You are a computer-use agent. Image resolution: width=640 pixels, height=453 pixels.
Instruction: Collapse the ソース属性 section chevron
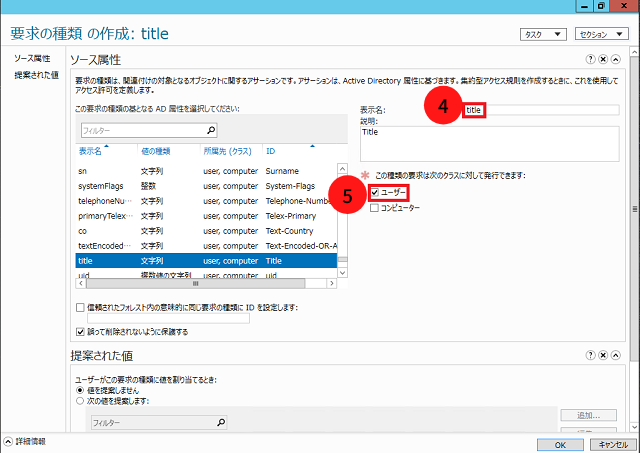pyautogui.click(x=615, y=60)
